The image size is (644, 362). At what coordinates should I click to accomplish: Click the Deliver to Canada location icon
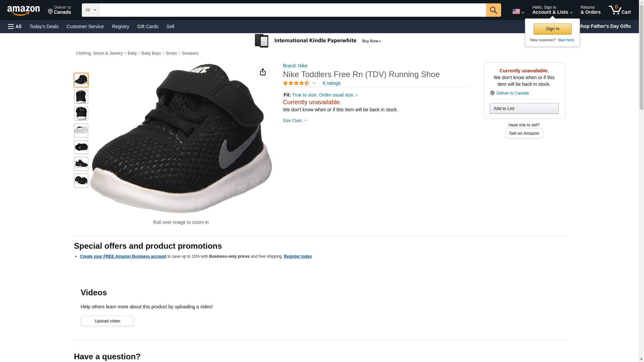[x=492, y=93]
